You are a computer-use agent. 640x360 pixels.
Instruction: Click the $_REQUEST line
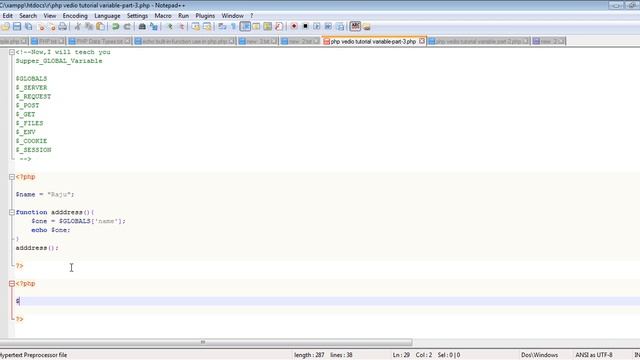(x=33, y=96)
